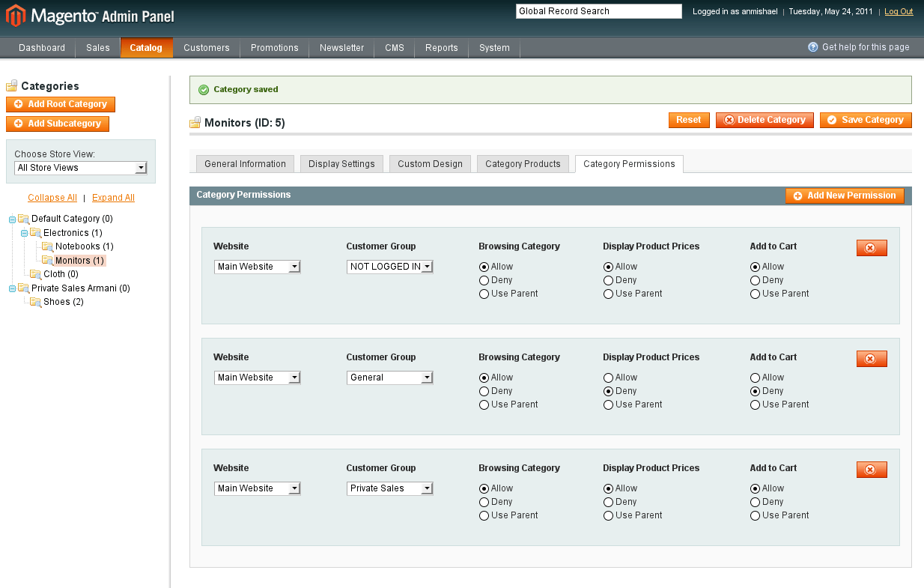The height and width of the screenshot is (588, 924).
Task: Click the Add New Permission button
Action: click(x=845, y=196)
